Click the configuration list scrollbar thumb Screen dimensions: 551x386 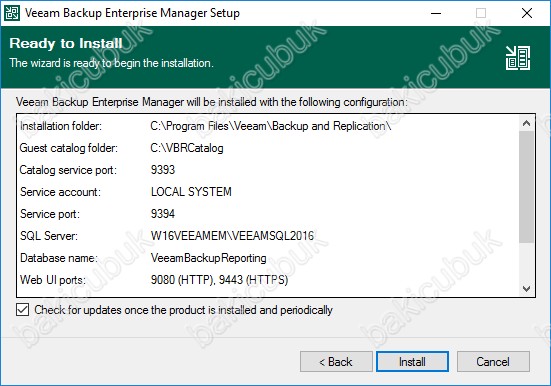526,187
